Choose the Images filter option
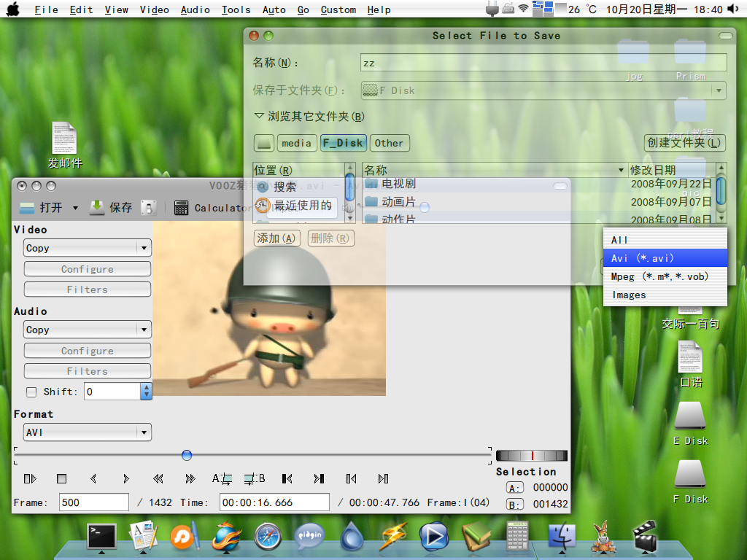747x560 pixels. tap(665, 295)
